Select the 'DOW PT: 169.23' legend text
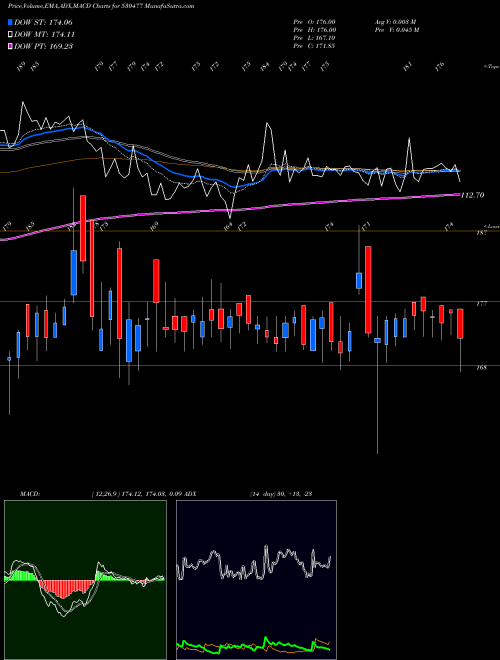Image resolution: width=500 pixels, height=660 pixels. coord(43,46)
